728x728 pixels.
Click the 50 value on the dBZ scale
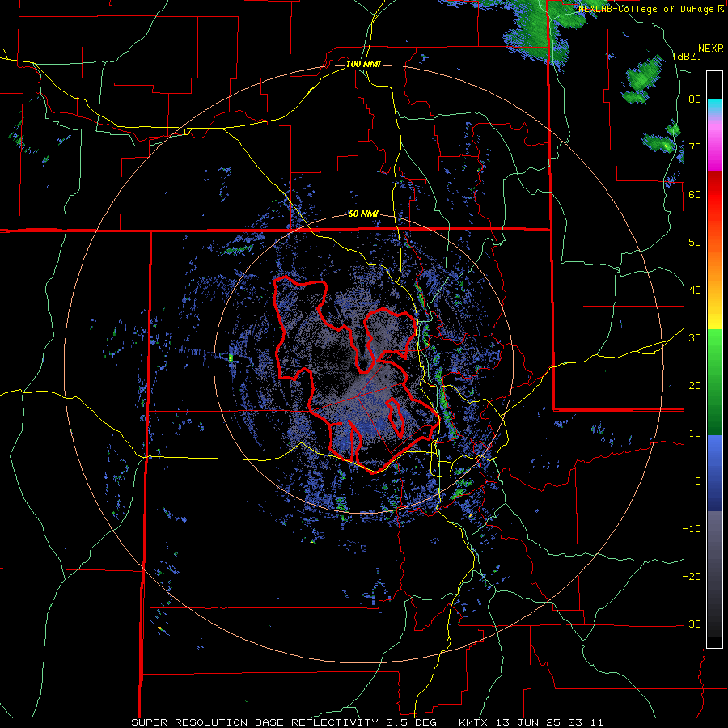coord(695,243)
